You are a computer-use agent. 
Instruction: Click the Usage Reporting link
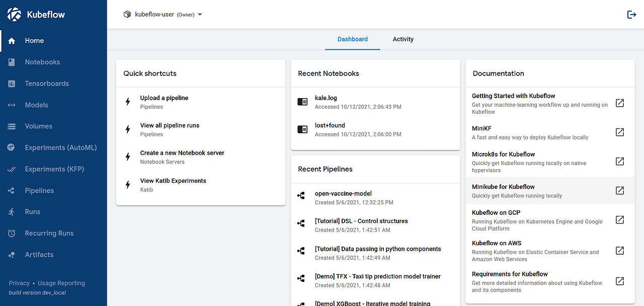[61, 283]
